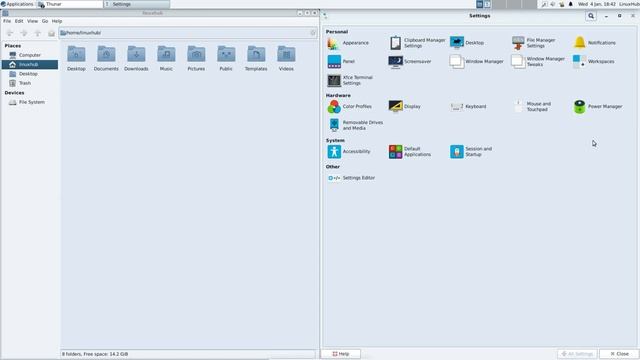Select linuxhub home in Places sidebar

point(29,64)
